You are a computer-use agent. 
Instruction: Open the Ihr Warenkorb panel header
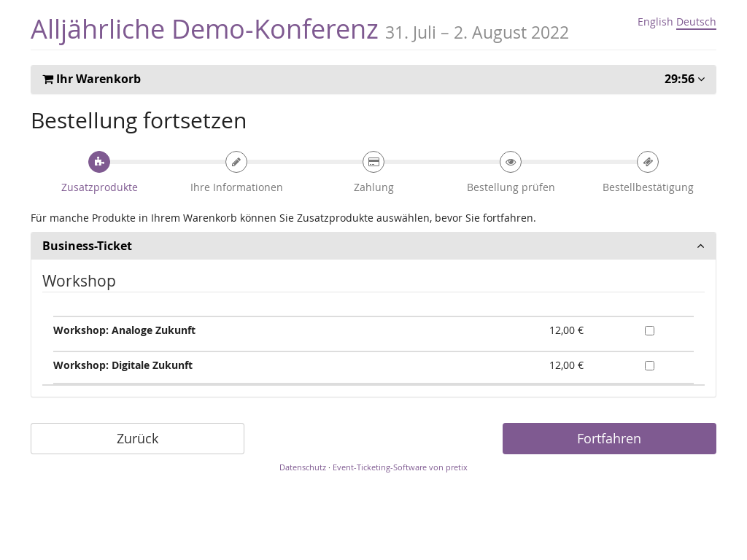coord(98,79)
